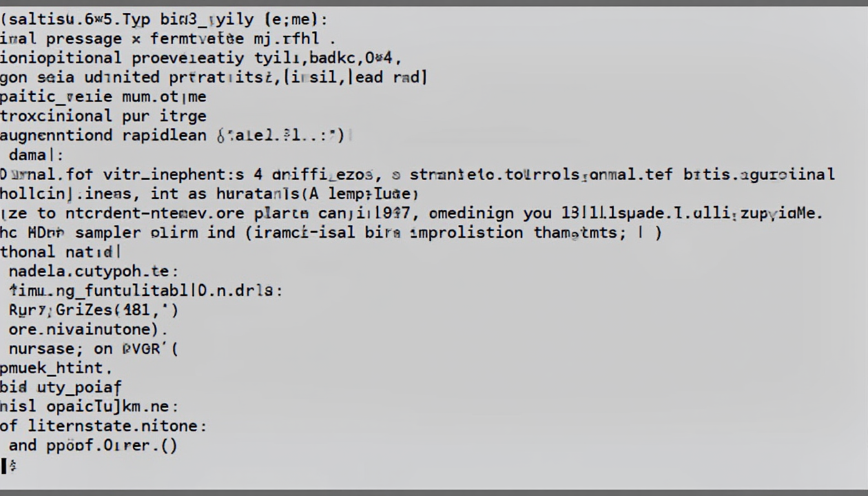The height and width of the screenshot is (496, 868).
Task: Click the "gon seia udnited" line
Action: 214,77
